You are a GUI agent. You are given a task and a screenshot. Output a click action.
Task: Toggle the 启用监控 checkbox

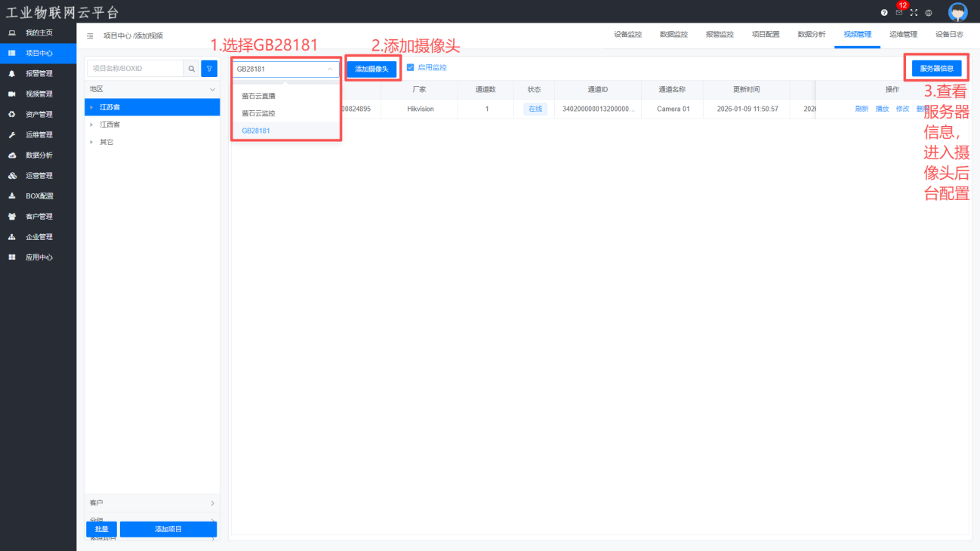411,68
